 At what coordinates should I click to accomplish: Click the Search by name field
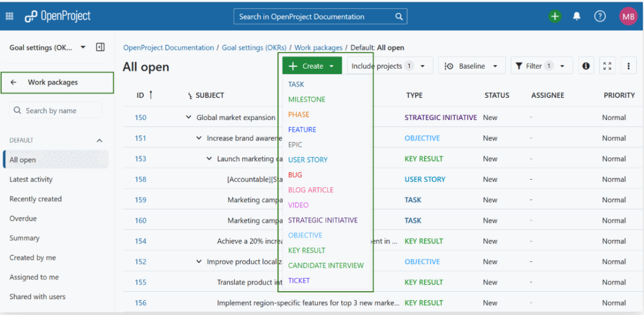coord(60,110)
